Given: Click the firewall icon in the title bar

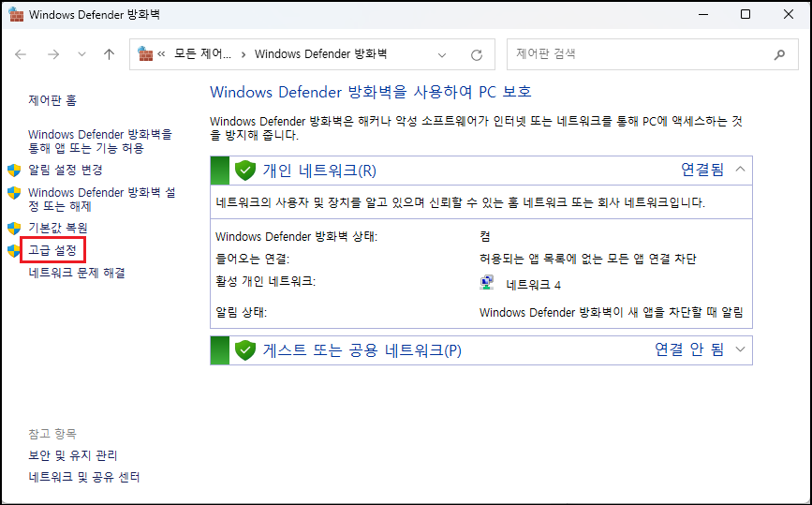Looking at the screenshot, I should (16, 14).
